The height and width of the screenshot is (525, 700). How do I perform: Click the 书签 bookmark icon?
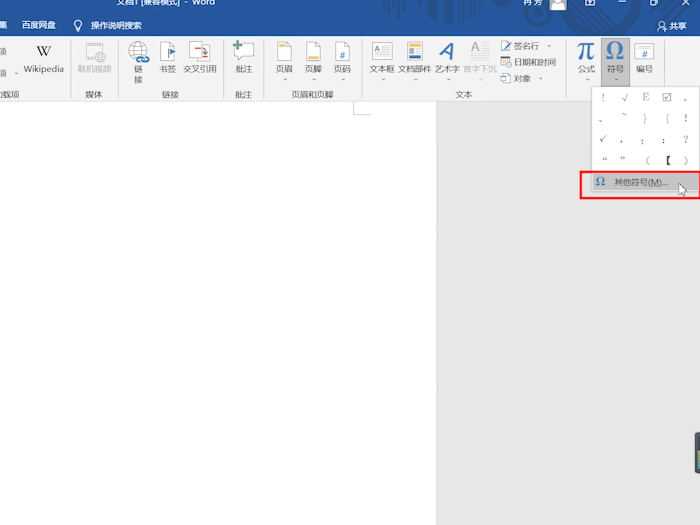coord(168,58)
